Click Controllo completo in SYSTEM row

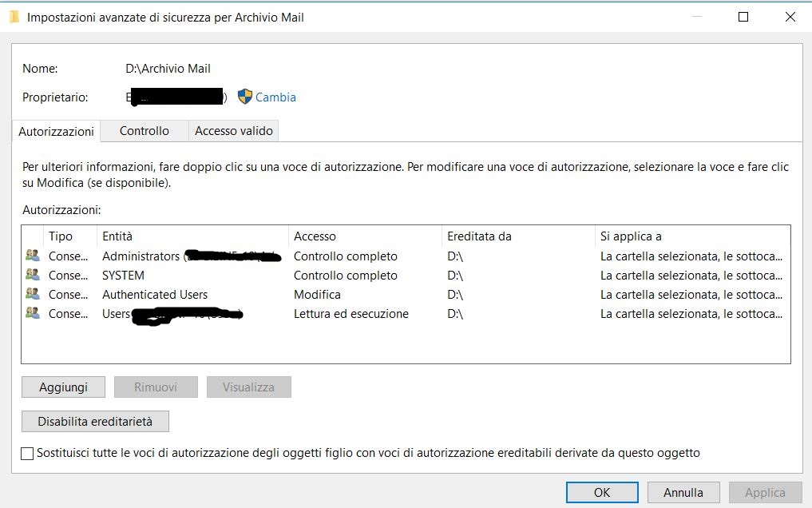346,276
